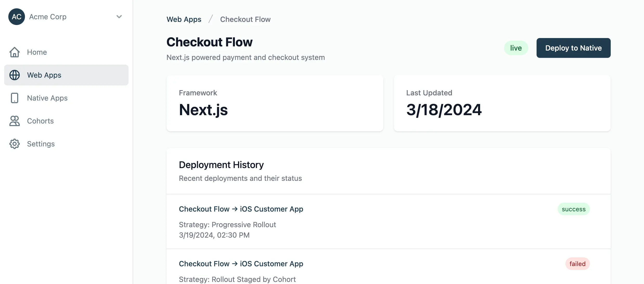
Task: Open Settings via the gear icon
Action: (15, 144)
